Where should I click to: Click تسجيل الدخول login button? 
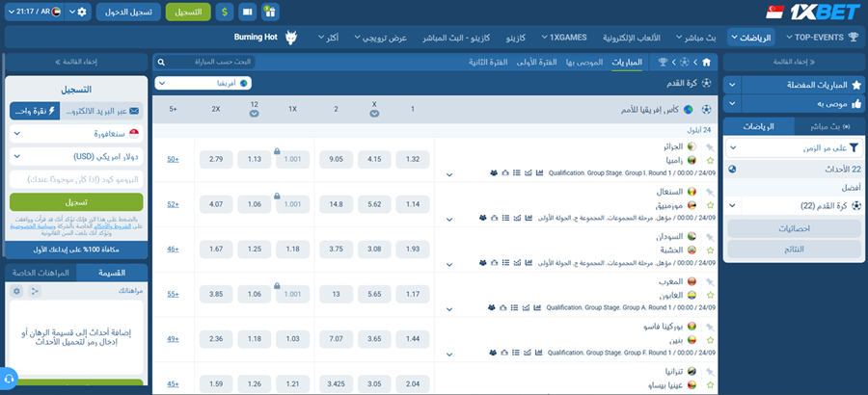point(128,12)
